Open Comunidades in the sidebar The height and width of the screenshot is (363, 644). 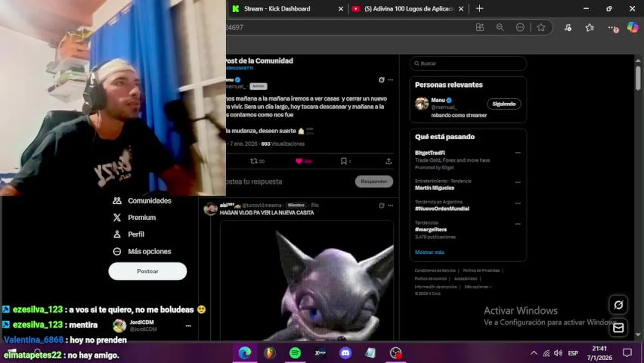click(142, 201)
